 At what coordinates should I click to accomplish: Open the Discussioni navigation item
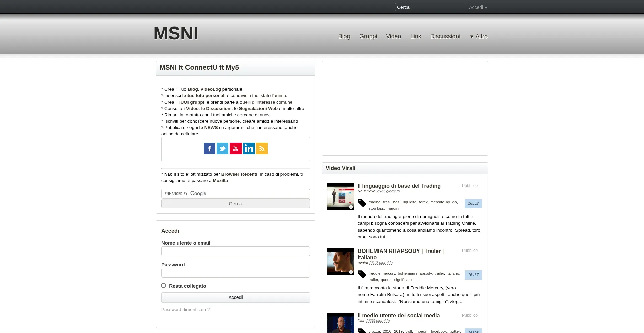tap(445, 36)
